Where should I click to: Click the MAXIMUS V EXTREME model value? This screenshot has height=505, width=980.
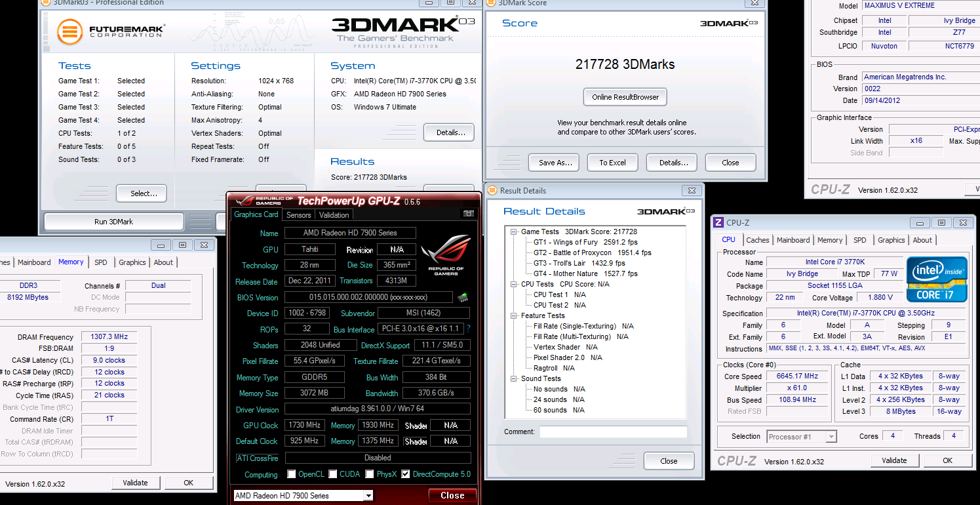(x=920, y=5)
